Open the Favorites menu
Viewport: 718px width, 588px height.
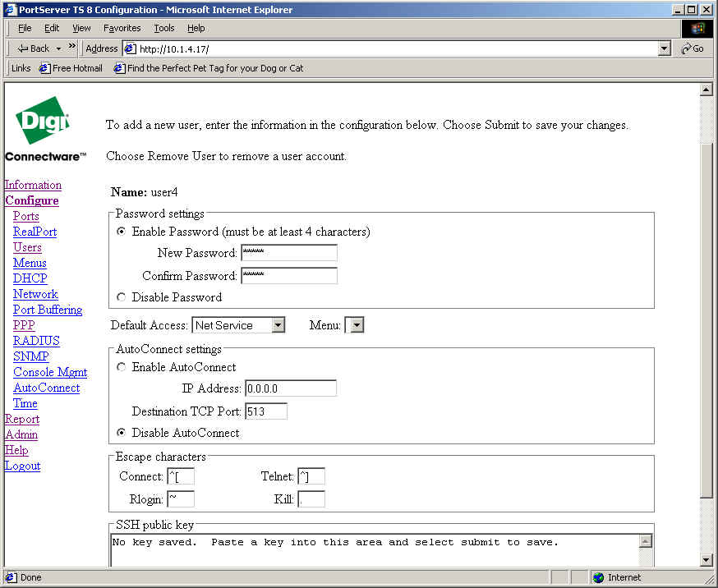click(122, 28)
